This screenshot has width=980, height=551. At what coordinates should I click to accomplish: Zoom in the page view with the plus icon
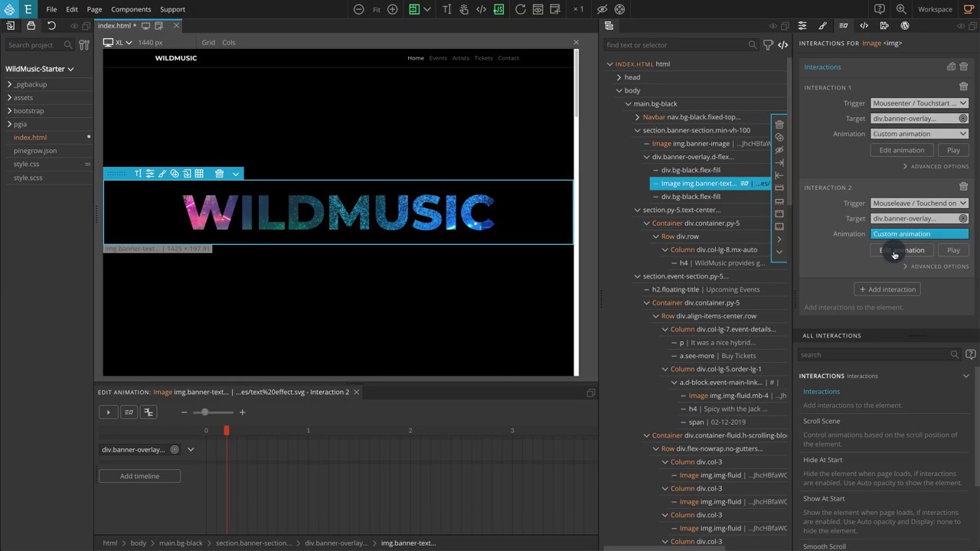tap(393, 9)
